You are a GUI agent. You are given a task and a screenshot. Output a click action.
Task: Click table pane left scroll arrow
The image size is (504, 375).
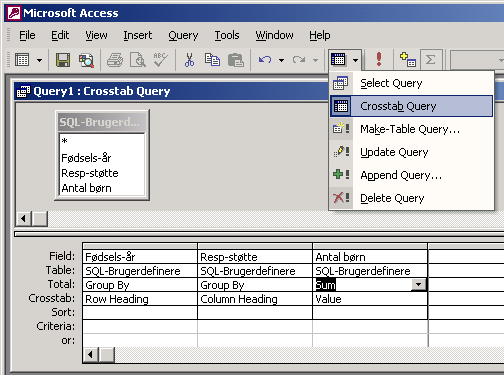(23, 219)
